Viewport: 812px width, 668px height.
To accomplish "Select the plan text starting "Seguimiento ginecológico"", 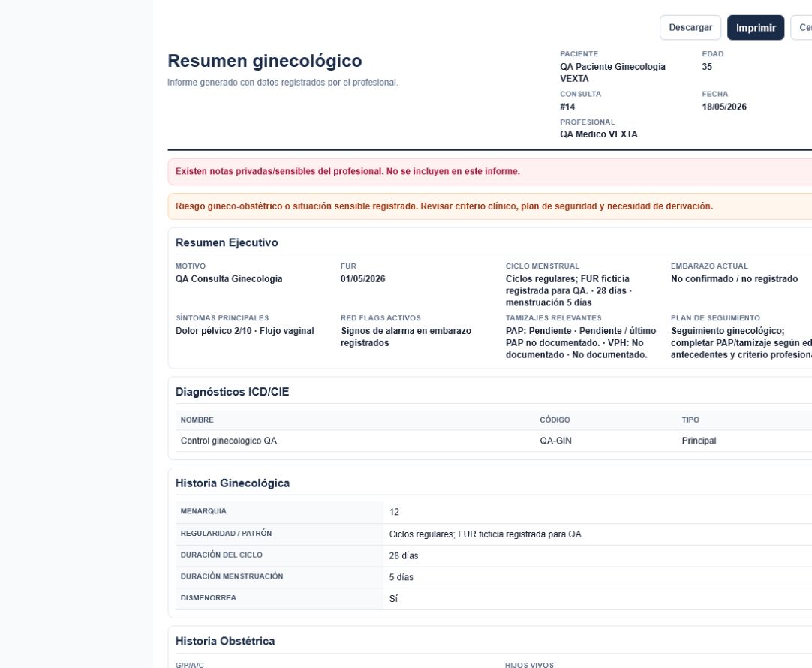I will (x=741, y=343).
